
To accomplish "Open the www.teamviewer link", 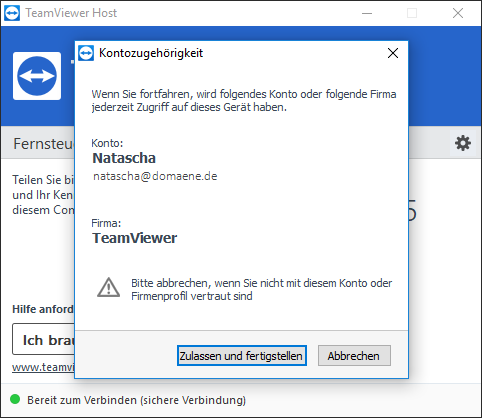I will [43, 367].
